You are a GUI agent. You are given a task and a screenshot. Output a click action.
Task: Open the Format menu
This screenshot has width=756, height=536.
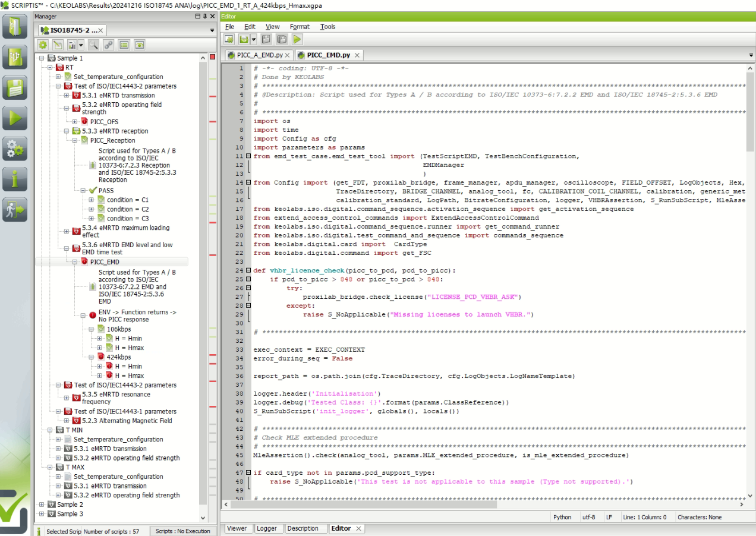point(300,27)
